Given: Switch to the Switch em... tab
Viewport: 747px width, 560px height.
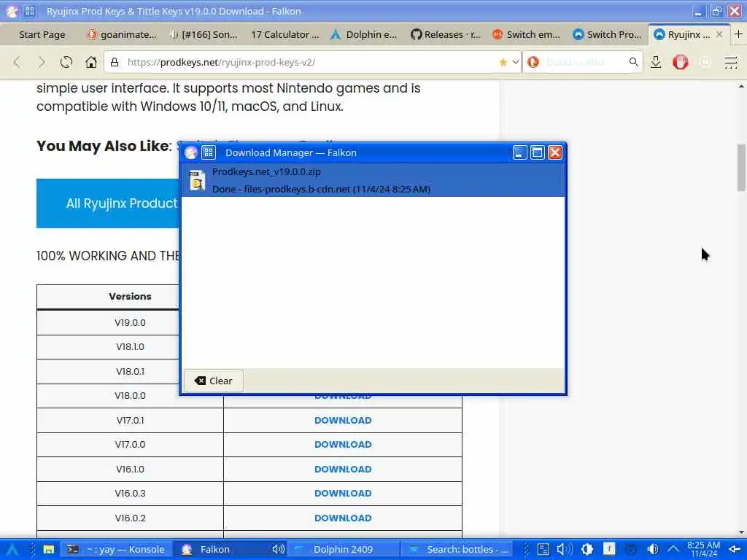Looking at the screenshot, I should (x=527, y=34).
